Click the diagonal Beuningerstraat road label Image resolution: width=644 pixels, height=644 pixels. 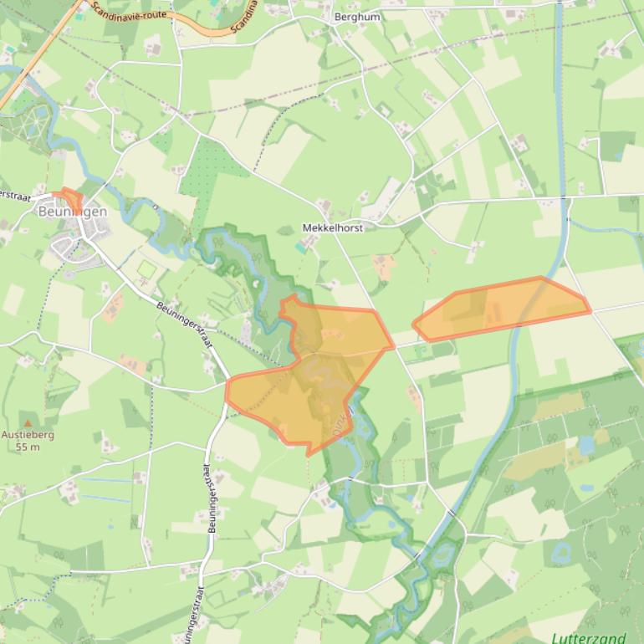pos(185,325)
